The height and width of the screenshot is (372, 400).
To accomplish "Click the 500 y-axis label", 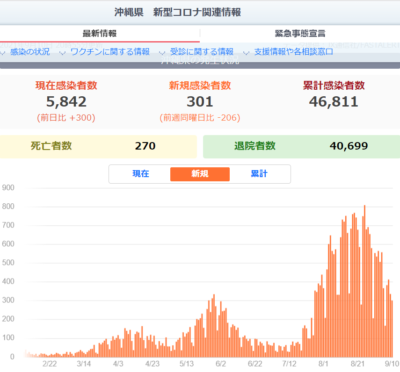I will coord(8,263).
